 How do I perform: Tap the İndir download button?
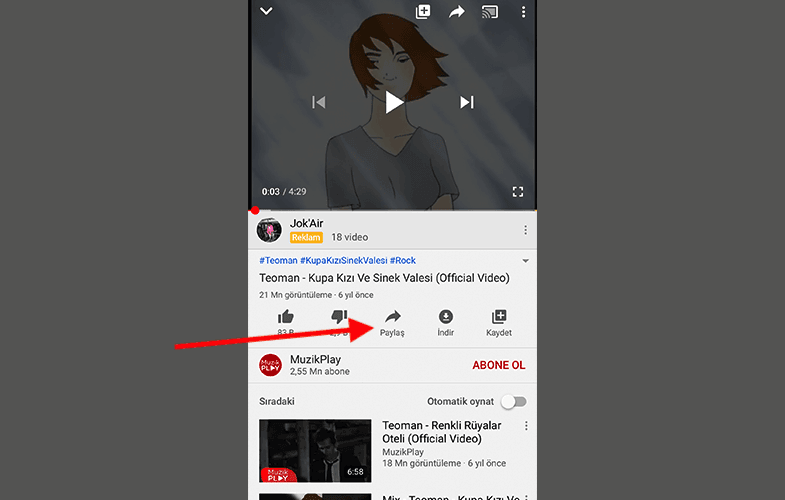[446, 323]
